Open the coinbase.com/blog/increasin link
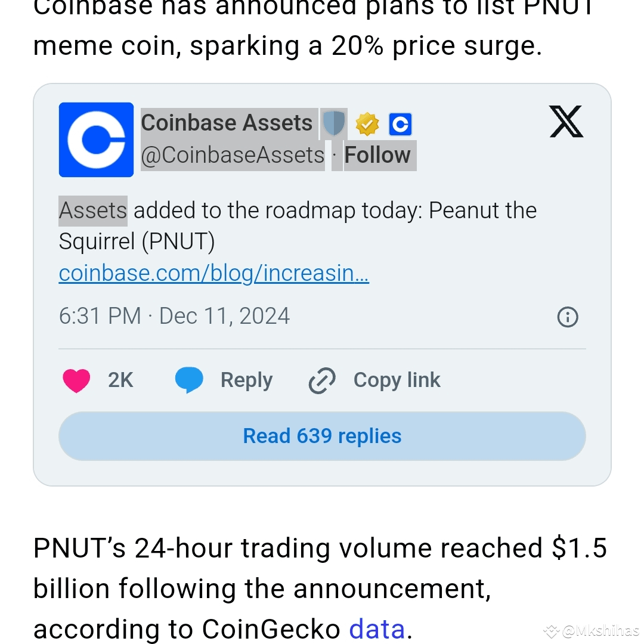 [213, 273]
